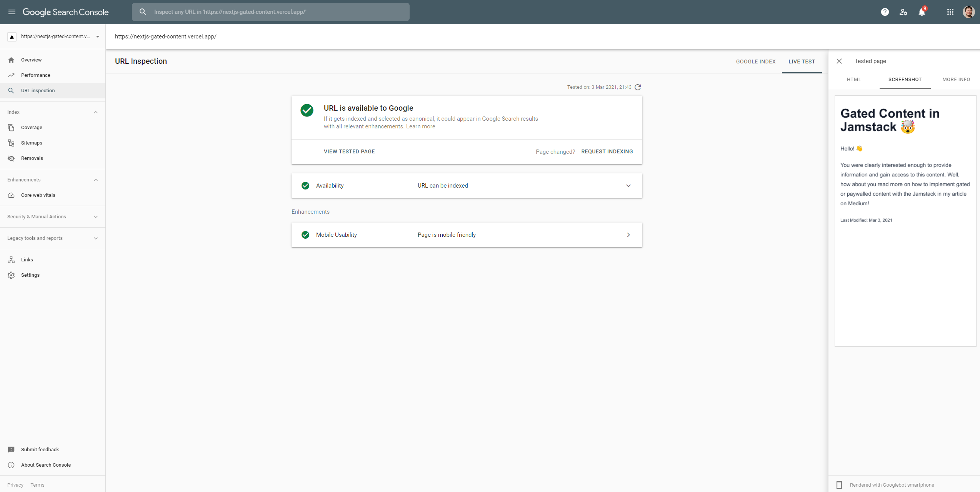Viewport: 980px width, 492px height.
Task: Open the notifications bell icon
Action: click(922, 12)
